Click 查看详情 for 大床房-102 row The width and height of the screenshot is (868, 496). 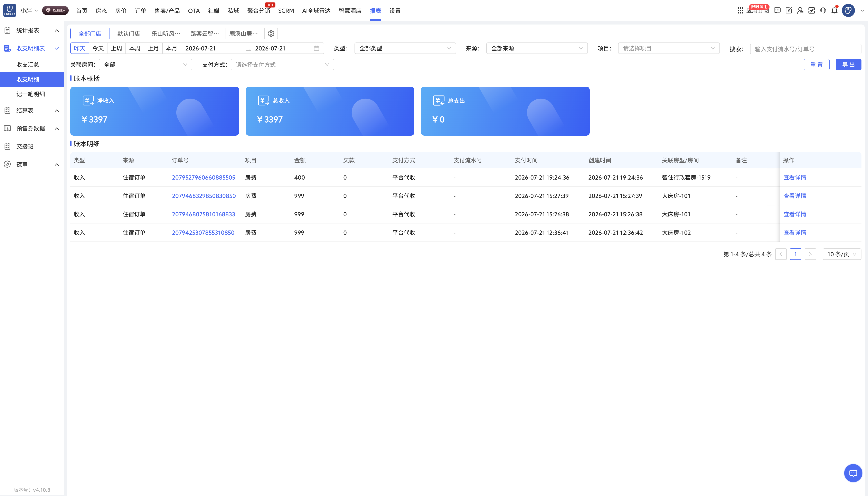[795, 233]
